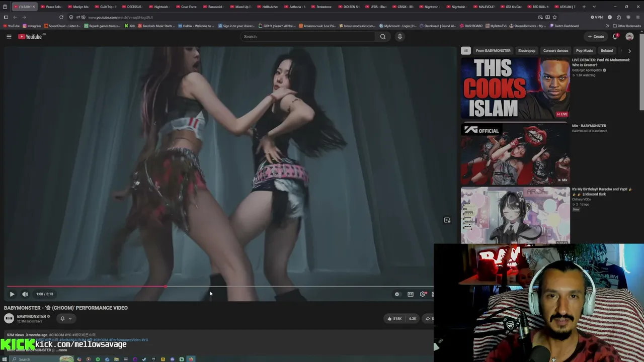644x362 pixels.
Task: Toggle closed captions on the player
Action: [411, 294]
